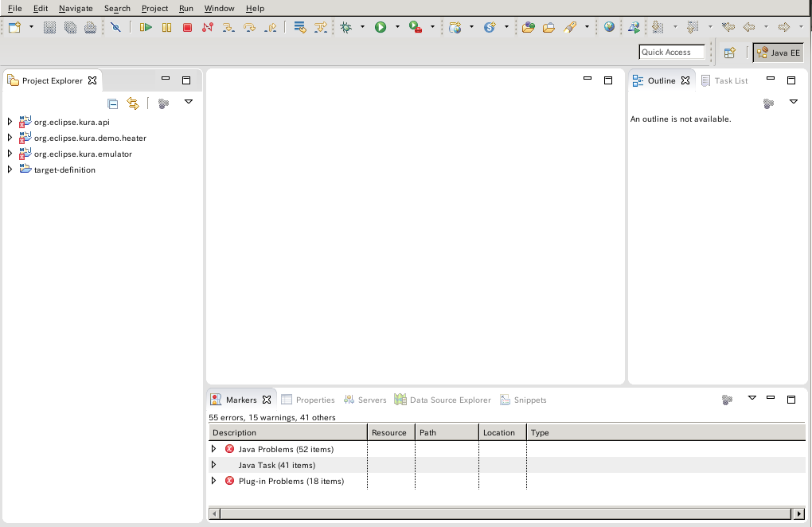812x527 pixels.
Task: Click the Resource column header
Action: pyautogui.click(x=391, y=433)
